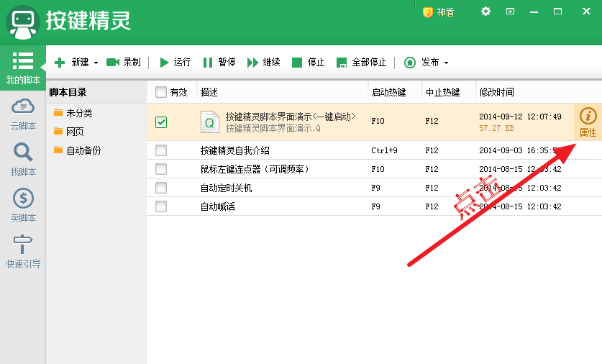Click F9 start hotkey of 自动定时关机
The image size is (602, 364).
375,188
